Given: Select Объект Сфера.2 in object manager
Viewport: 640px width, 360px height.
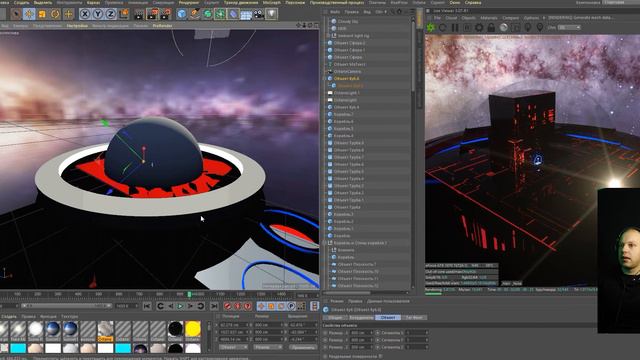Looking at the screenshot, I should point(349,43).
